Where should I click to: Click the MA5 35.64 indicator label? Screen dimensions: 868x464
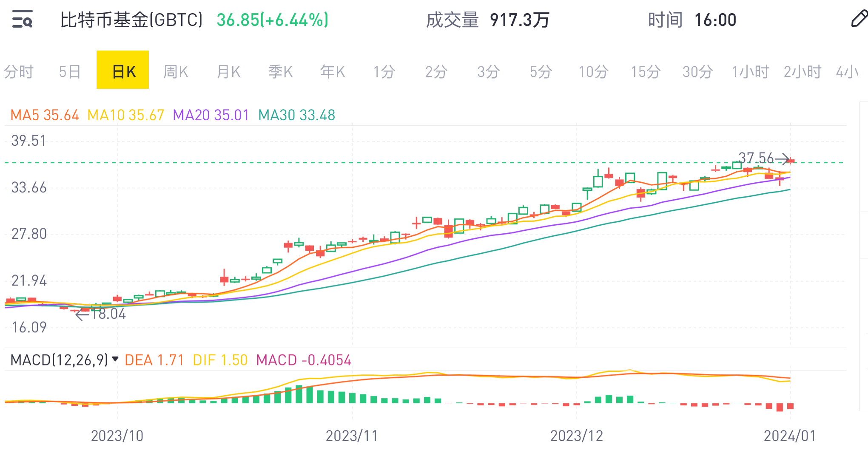click(45, 115)
